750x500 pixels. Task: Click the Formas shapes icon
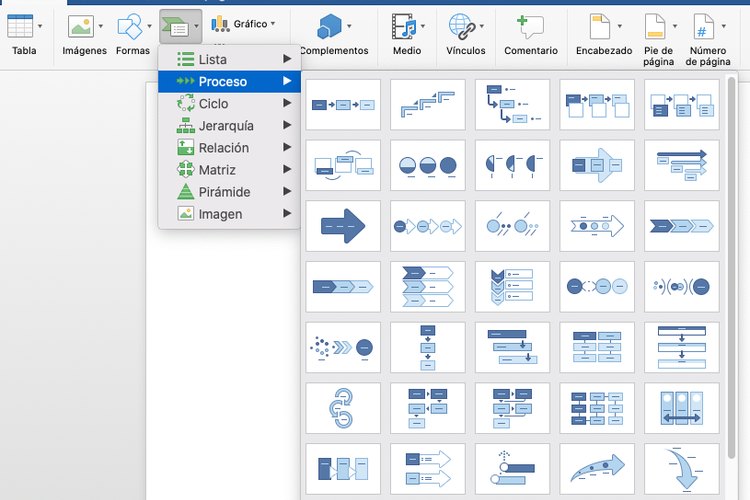[x=130, y=26]
